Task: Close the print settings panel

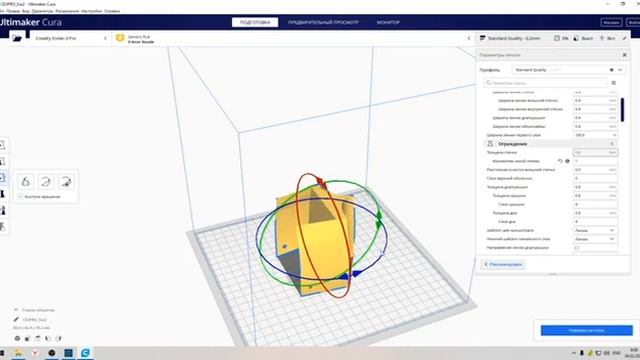Action: pyautogui.click(x=624, y=55)
